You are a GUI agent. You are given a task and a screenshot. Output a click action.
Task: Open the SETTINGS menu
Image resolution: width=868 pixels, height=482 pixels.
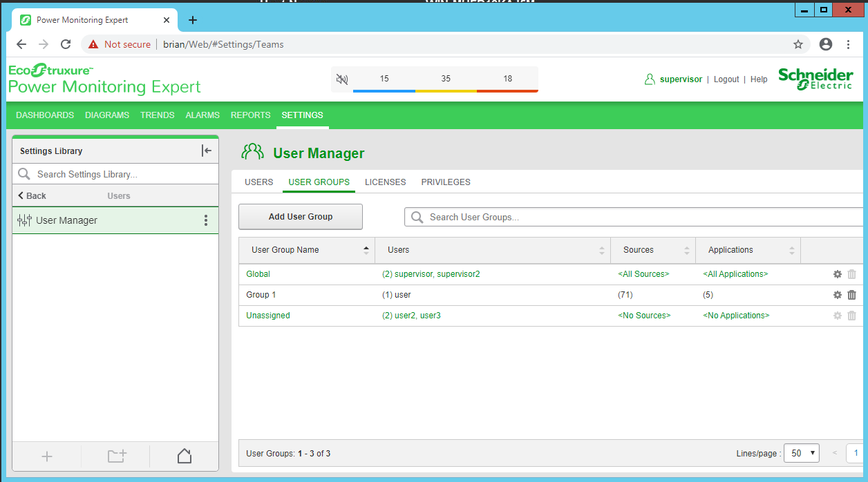[302, 115]
